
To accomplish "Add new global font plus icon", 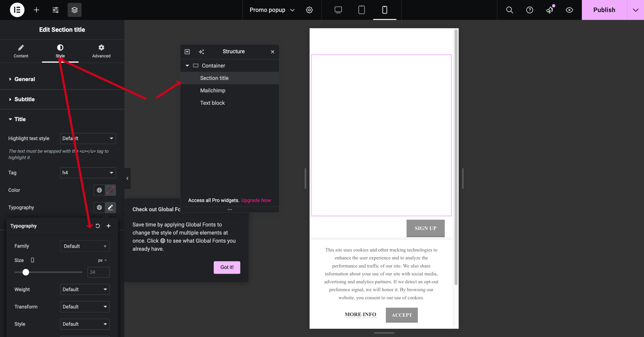I will (x=109, y=226).
